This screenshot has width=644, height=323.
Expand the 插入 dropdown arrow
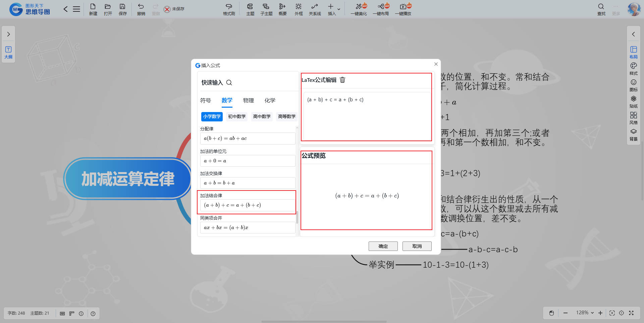(339, 9)
